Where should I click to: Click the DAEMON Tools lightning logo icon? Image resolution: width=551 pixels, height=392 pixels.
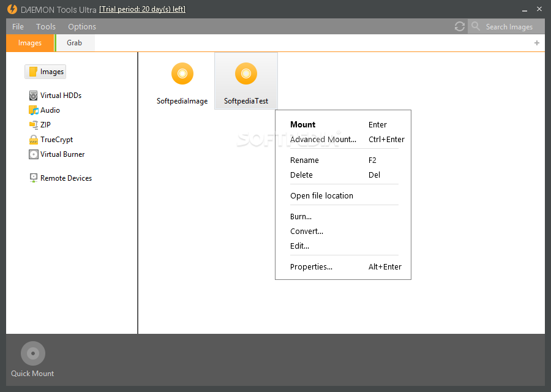click(12, 9)
